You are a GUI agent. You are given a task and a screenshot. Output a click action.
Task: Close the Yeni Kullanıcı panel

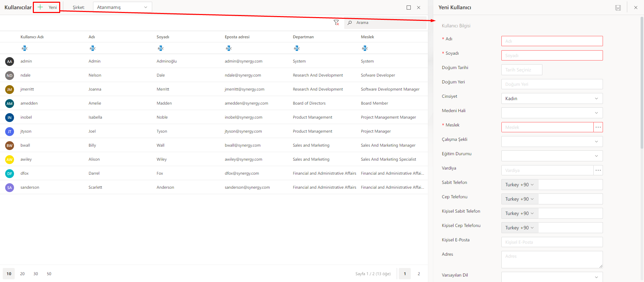(x=636, y=8)
